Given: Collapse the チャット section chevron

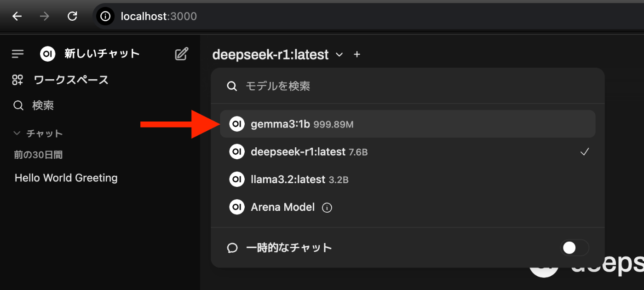Looking at the screenshot, I should (x=17, y=133).
